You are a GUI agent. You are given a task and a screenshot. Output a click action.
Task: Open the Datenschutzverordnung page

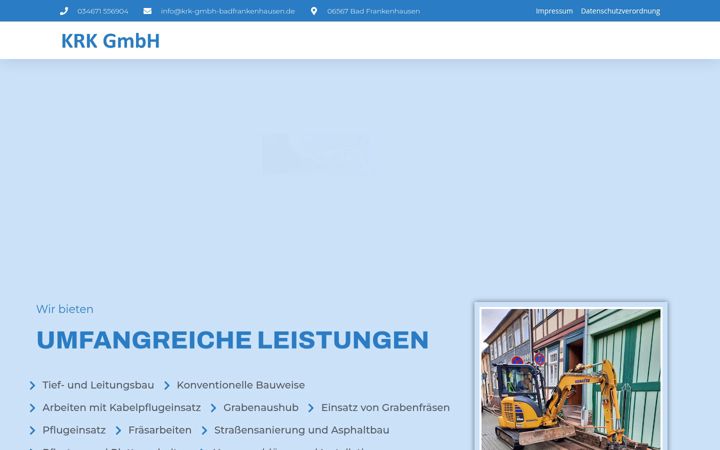click(x=620, y=11)
